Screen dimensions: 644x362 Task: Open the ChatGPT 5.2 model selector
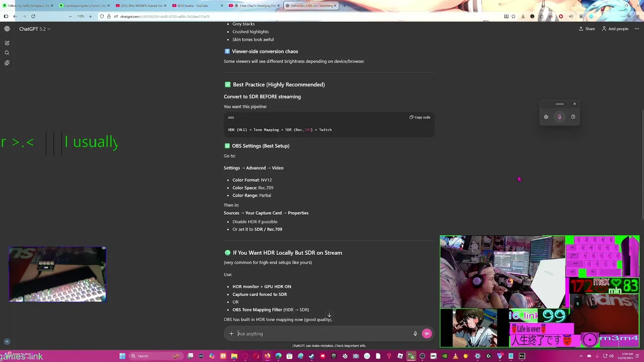[x=35, y=29]
